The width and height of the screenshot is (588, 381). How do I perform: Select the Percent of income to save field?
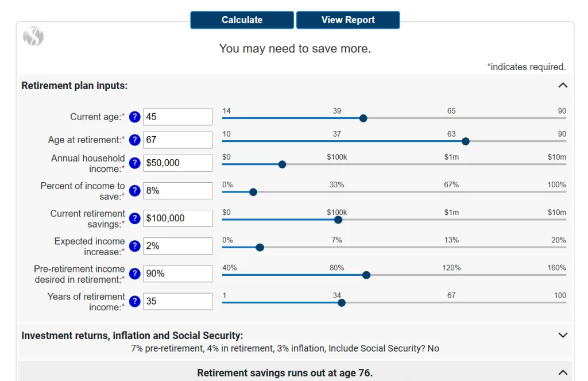tap(177, 191)
